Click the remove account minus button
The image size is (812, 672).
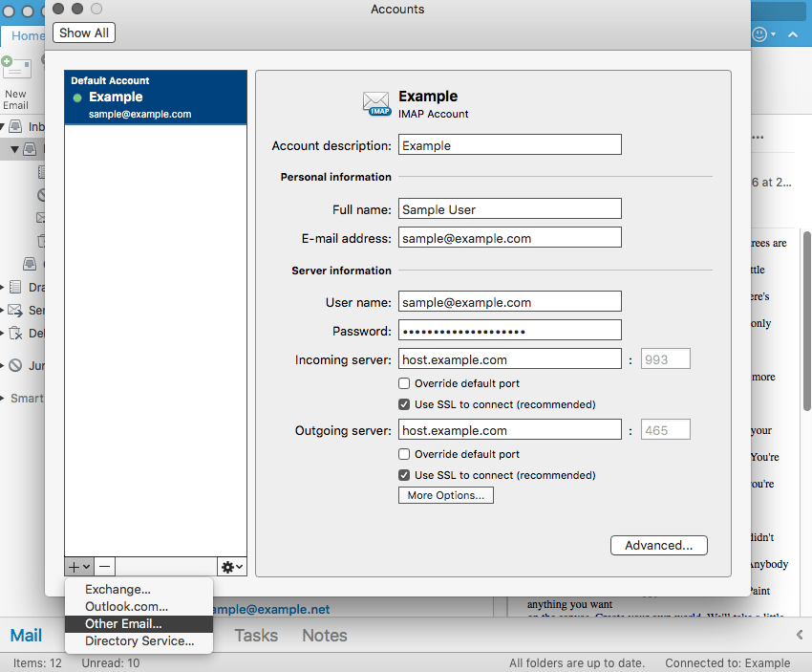click(103, 566)
